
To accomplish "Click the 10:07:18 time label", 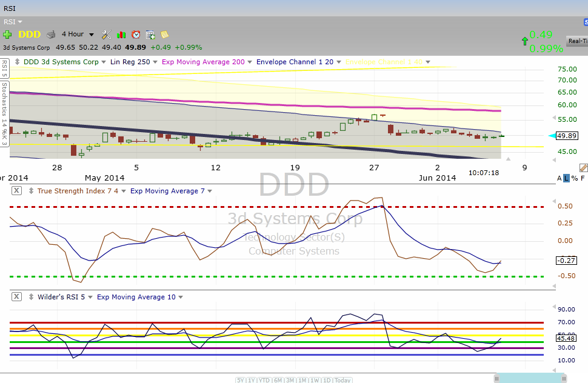I will [x=484, y=173].
